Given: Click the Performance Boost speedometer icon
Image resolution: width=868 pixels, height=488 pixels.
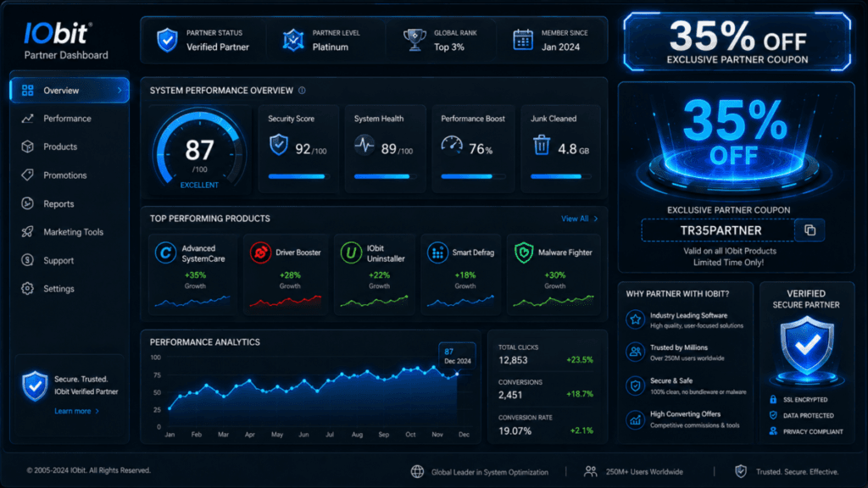Looking at the screenshot, I should tap(452, 145).
